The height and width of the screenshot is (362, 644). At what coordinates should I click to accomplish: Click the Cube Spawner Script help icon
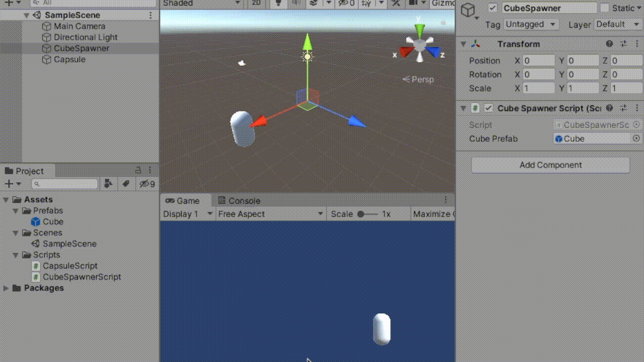click(609, 108)
